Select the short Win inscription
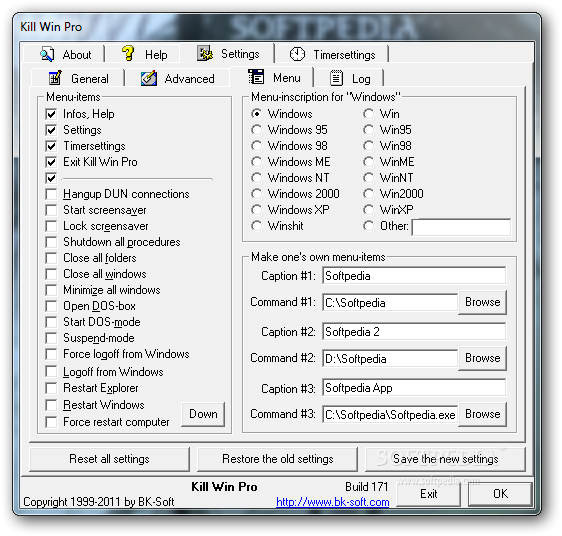The height and width of the screenshot is (536, 562). click(x=368, y=114)
